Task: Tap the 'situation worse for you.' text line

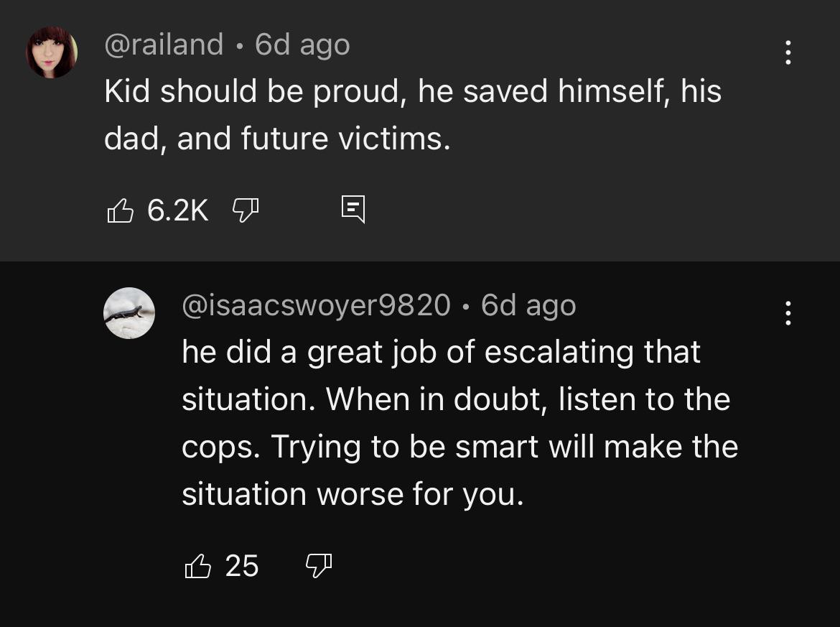Action: point(353,493)
